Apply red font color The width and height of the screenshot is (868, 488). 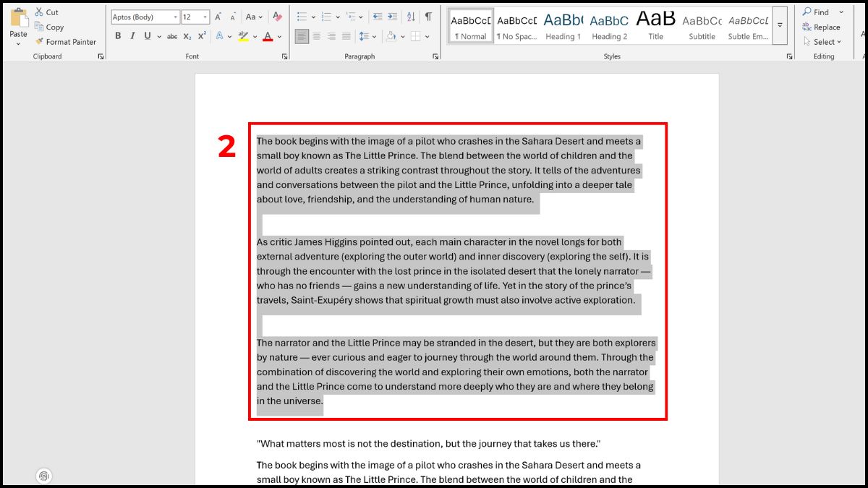tap(268, 35)
